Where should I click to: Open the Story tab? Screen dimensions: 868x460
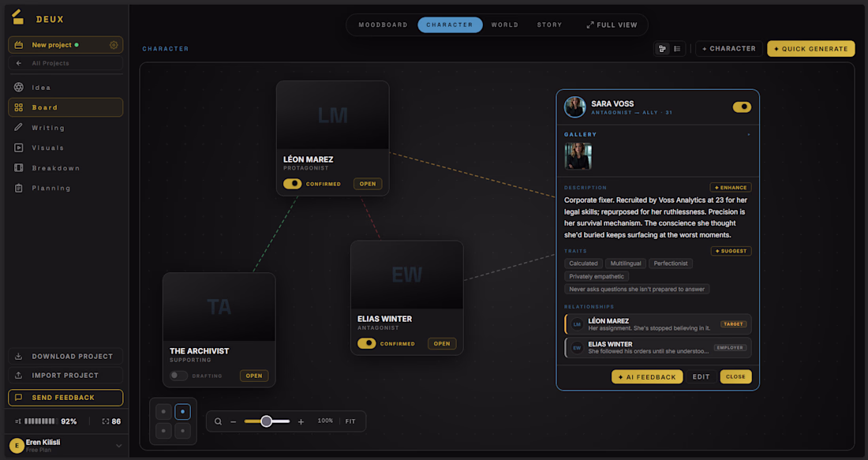pos(549,25)
